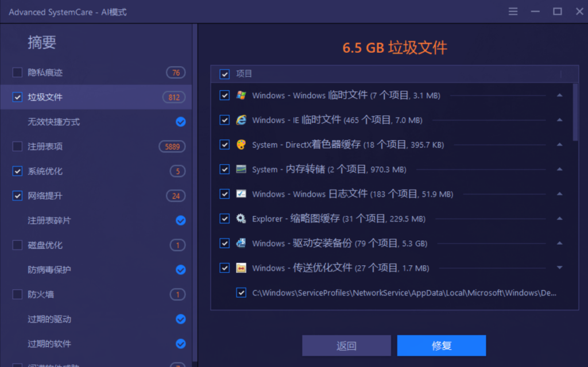588x367 pixels.
Task: Click the gear icon for 缩略图缓存
Action: 241,218
